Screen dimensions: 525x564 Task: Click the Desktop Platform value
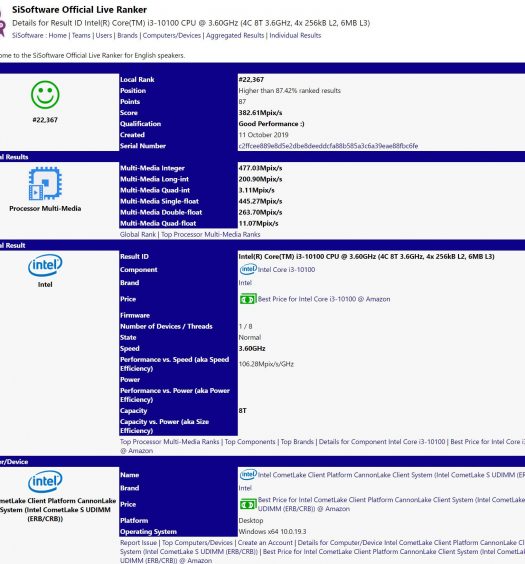[251, 520]
